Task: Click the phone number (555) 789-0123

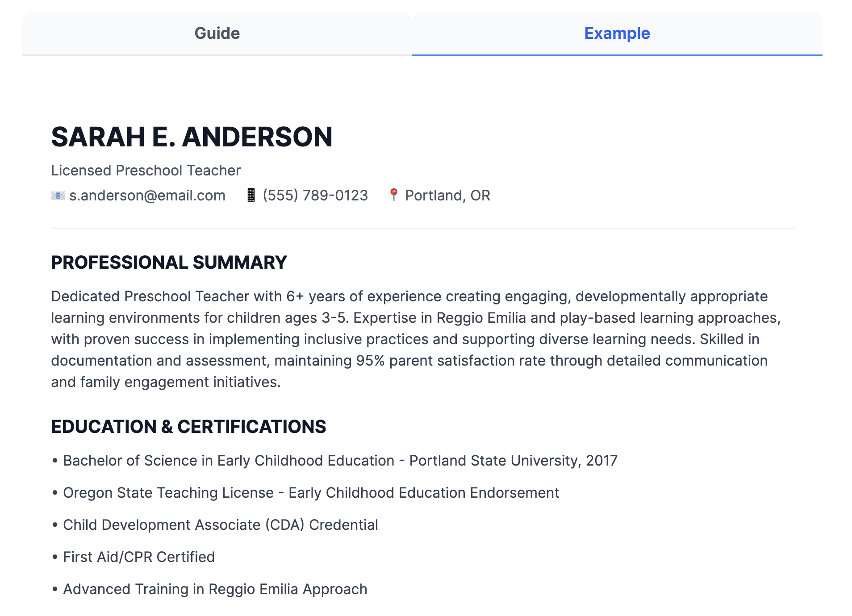Action: pyautogui.click(x=315, y=196)
